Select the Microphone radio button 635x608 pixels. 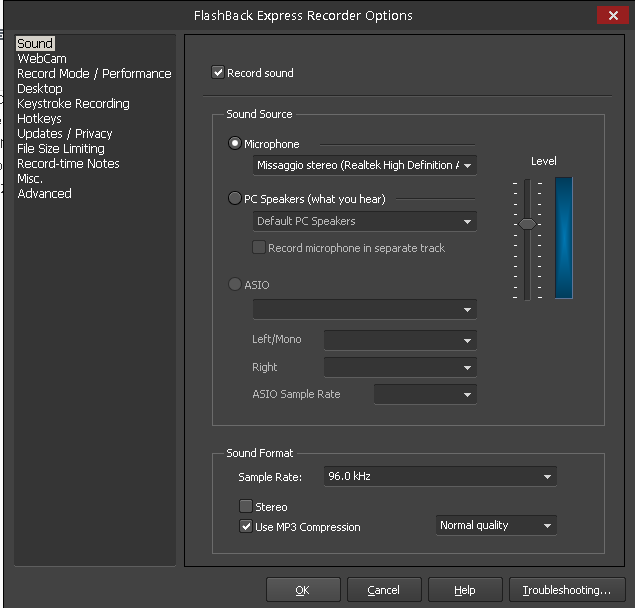tap(234, 143)
